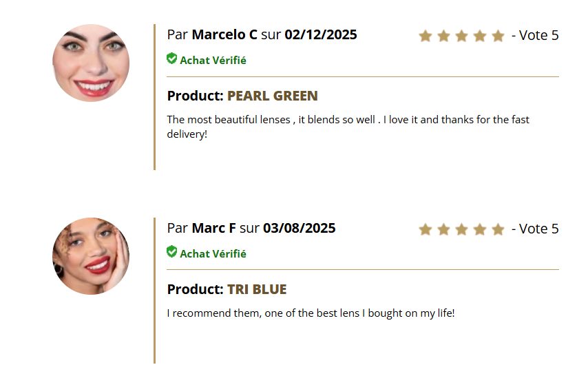Click the verified shield icon on Marcelo C's review

(x=172, y=59)
